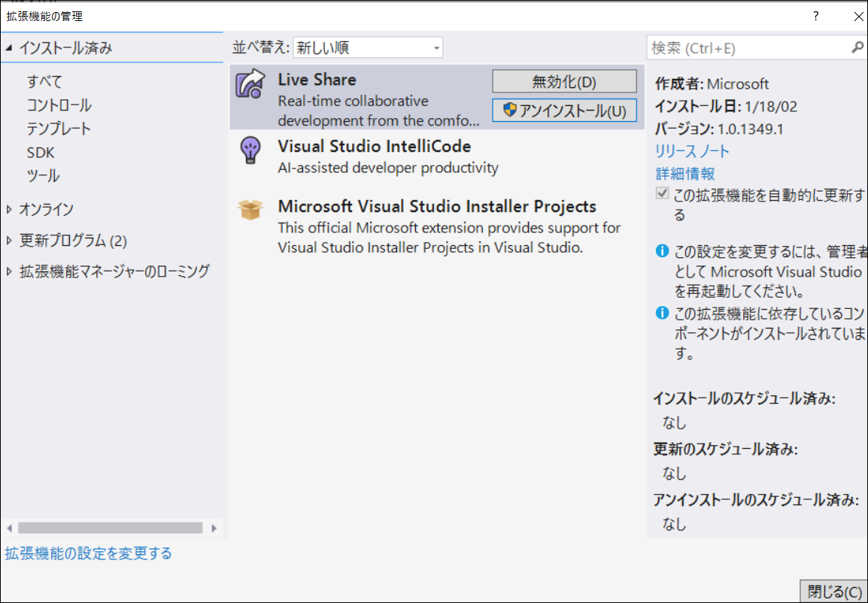Select コントロール category

tap(59, 105)
